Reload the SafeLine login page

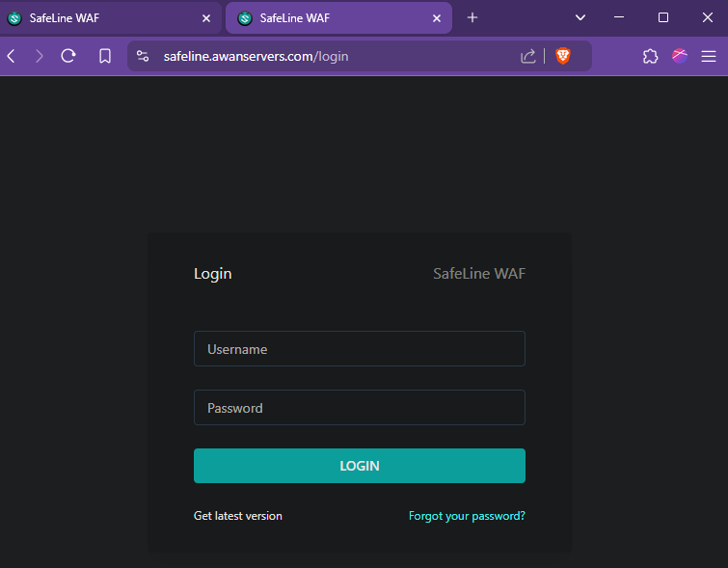point(68,56)
